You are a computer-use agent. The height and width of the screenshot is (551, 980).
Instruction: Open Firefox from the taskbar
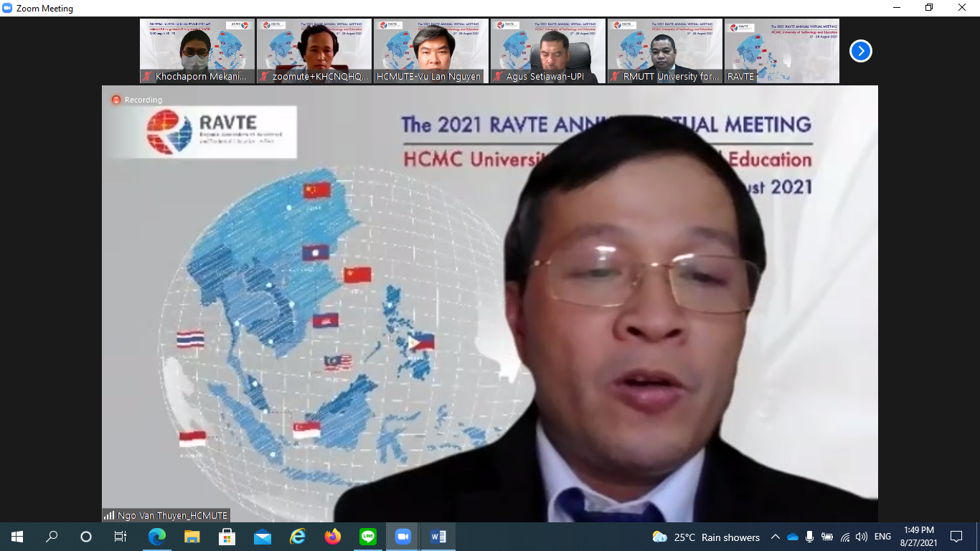[332, 537]
